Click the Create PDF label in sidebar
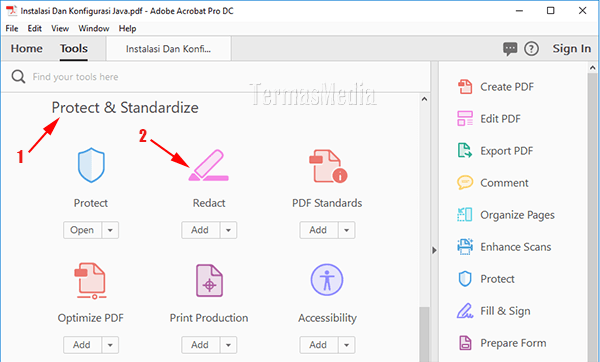The image size is (600, 362). (507, 87)
